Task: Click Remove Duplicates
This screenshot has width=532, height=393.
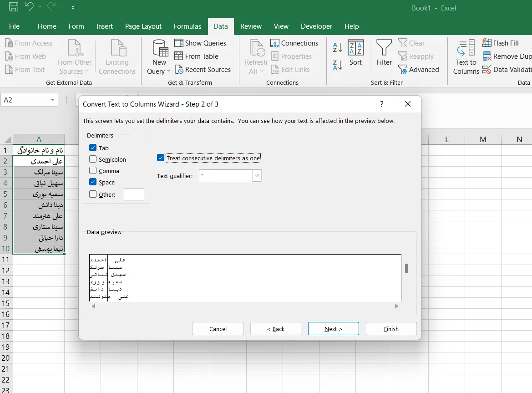Action: tap(507, 56)
